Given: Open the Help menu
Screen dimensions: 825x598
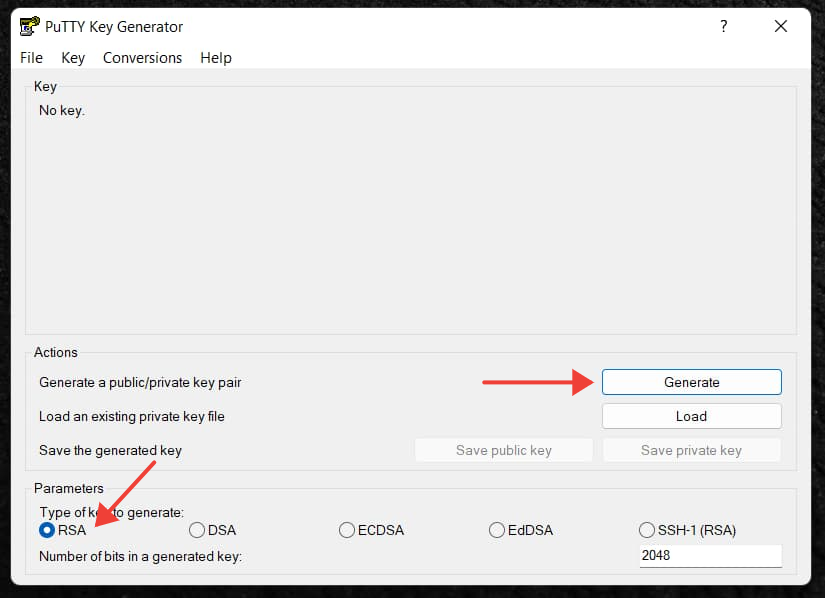Looking at the screenshot, I should [215, 58].
